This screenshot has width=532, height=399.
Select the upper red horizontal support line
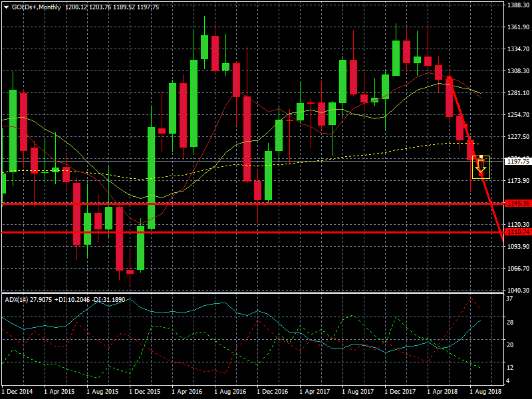pyautogui.click(x=266, y=203)
